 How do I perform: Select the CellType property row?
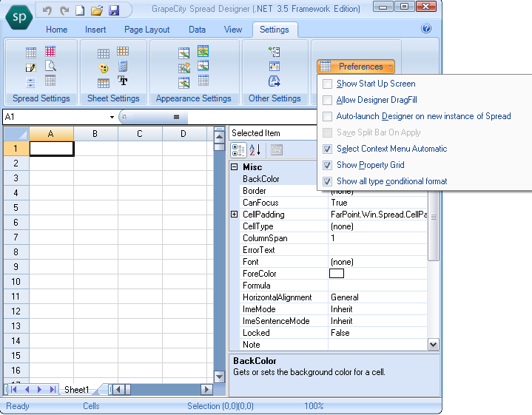[333, 226]
